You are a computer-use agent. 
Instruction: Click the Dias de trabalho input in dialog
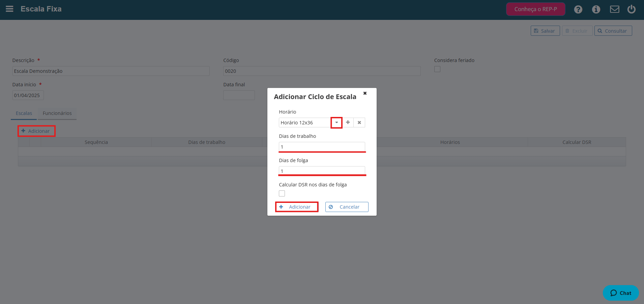tap(322, 147)
